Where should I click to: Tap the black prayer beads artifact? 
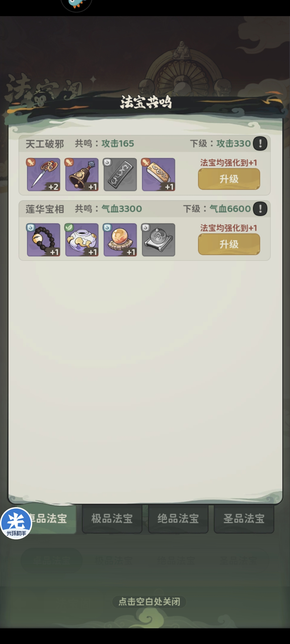44,240
